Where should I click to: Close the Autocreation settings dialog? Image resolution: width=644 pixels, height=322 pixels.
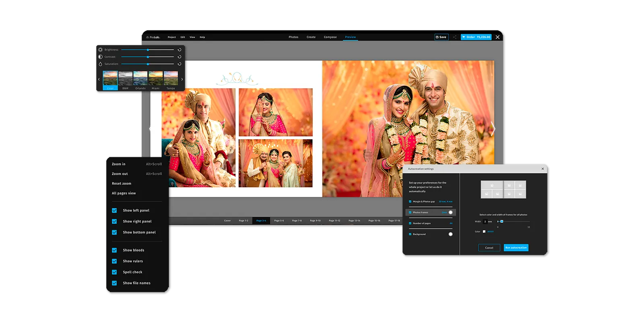coord(543,169)
